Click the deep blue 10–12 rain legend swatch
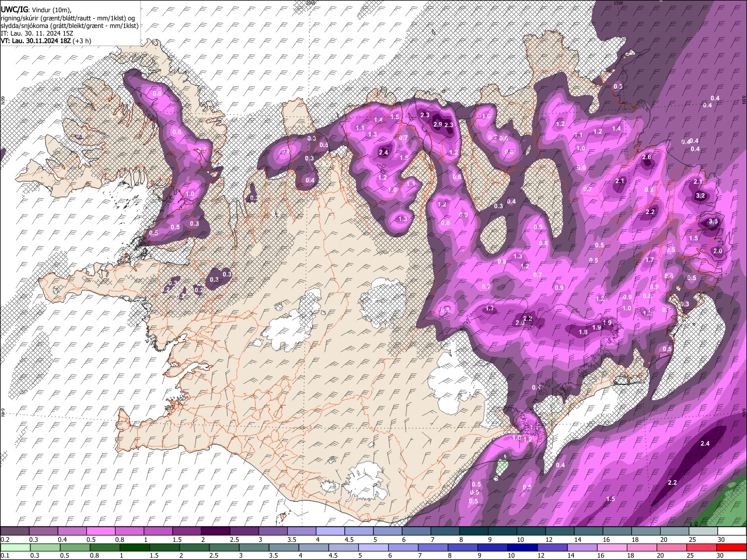This screenshot has width=747, height=560. (x=522, y=547)
